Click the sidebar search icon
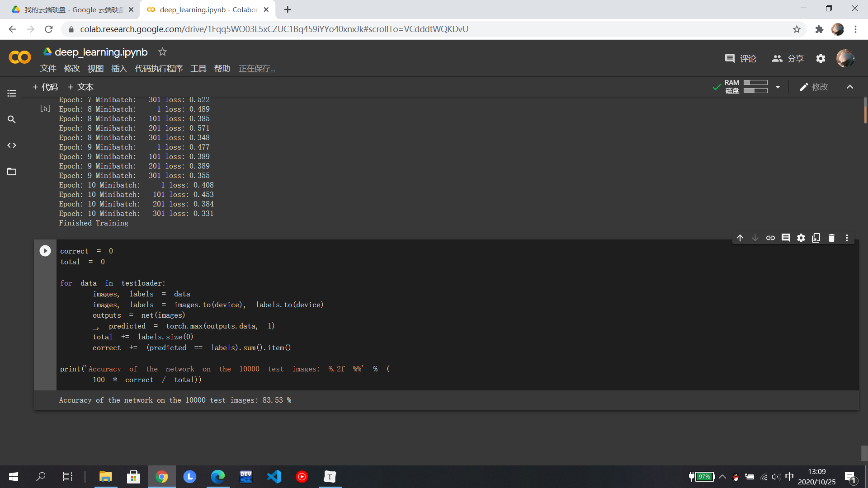Viewport: 868px width, 488px height. point(12,120)
